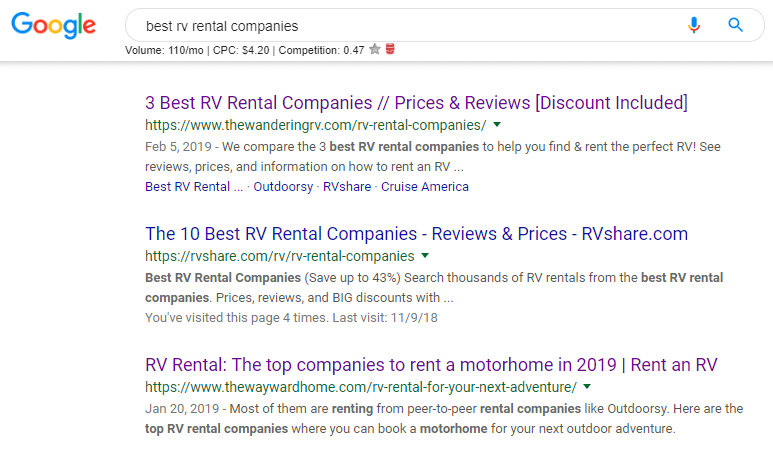Open the '3 Best RV Rental Companies' result
The height and width of the screenshot is (451, 773).
(x=416, y=103)
